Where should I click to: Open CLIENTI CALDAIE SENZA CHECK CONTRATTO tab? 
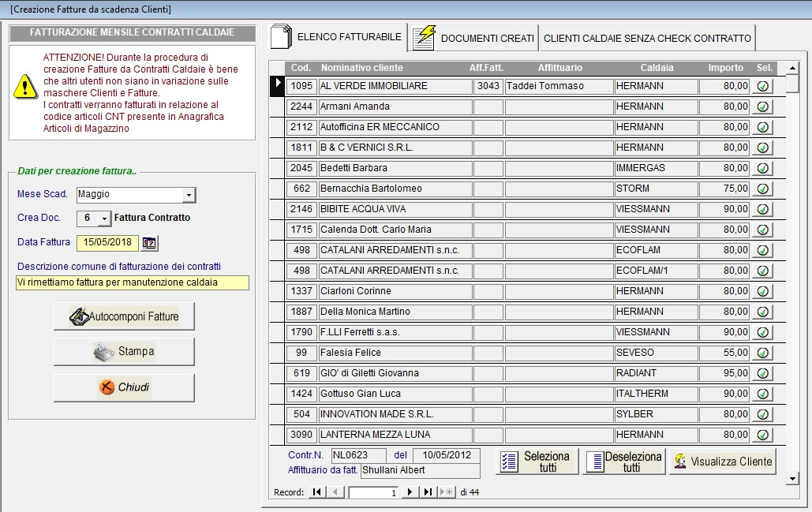pos(647,39)
